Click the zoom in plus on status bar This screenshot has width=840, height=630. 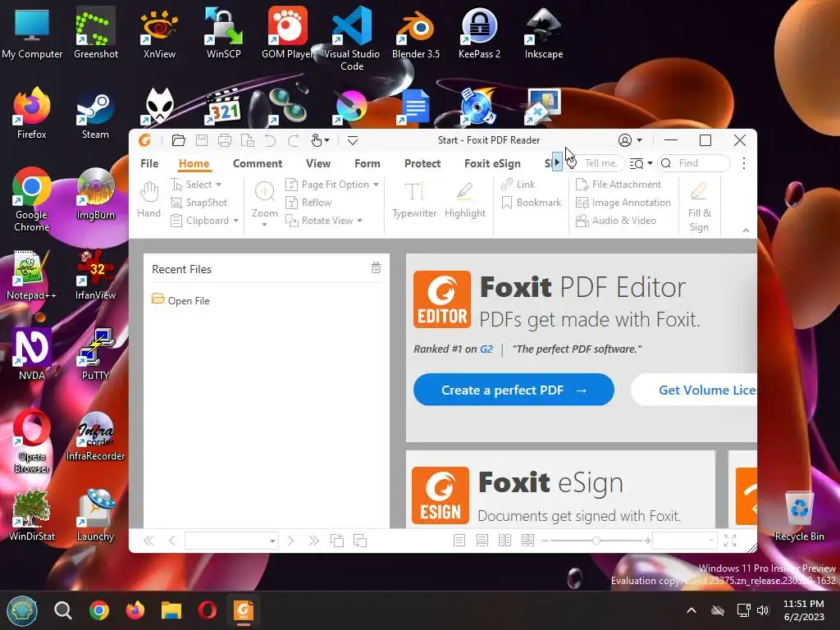pyautogui.click(x=648, y=541)
